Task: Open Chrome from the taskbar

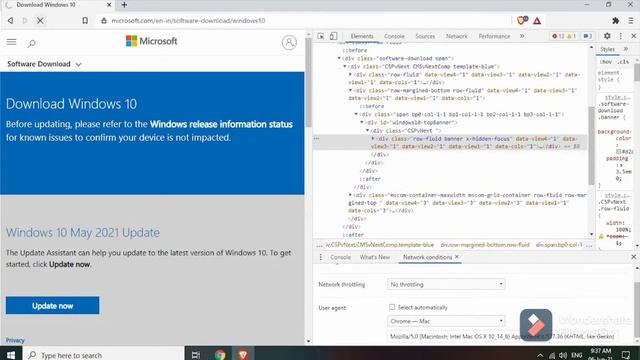Action: 220,355
